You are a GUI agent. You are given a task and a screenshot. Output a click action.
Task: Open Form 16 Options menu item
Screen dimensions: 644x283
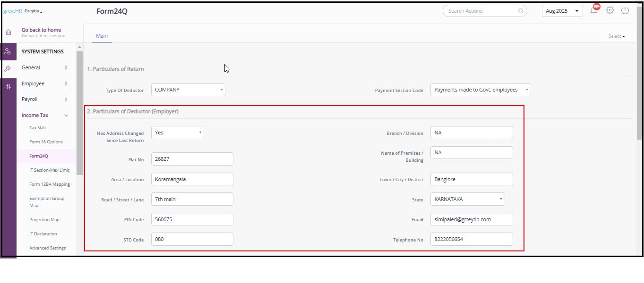46,142
